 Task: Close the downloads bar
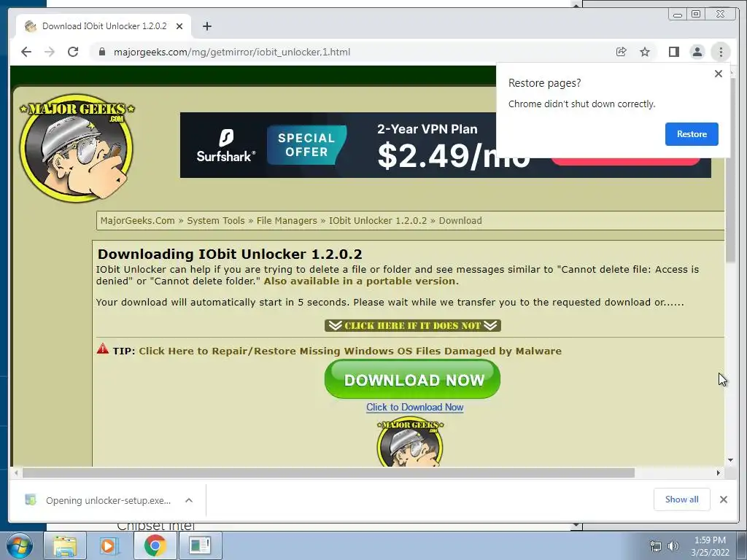click(x=724, y=499)
